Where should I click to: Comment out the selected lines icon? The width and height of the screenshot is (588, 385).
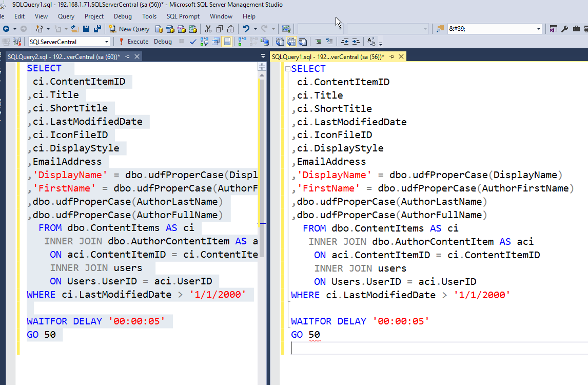coord(318,42)
